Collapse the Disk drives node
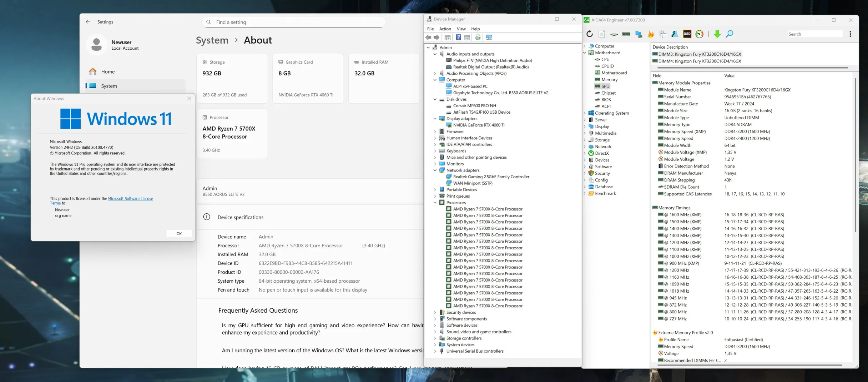Image resolution: width=868 pixels, height=382 pixels. [x=435, y=99]
